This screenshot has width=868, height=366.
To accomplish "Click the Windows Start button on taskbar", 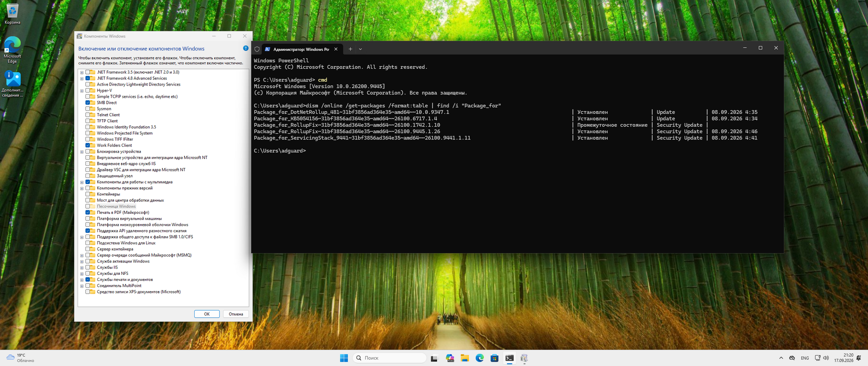I will click(x=344, y=358).
